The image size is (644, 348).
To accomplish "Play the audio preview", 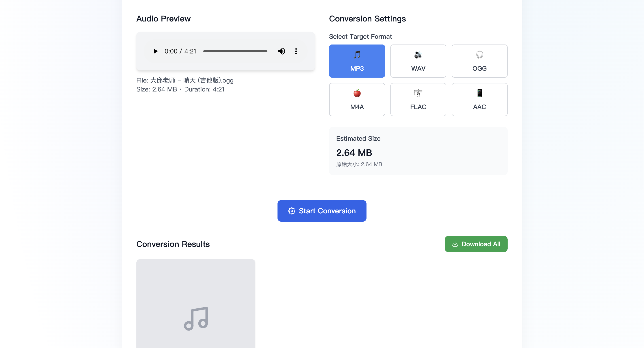I will [x=155, y=51].
